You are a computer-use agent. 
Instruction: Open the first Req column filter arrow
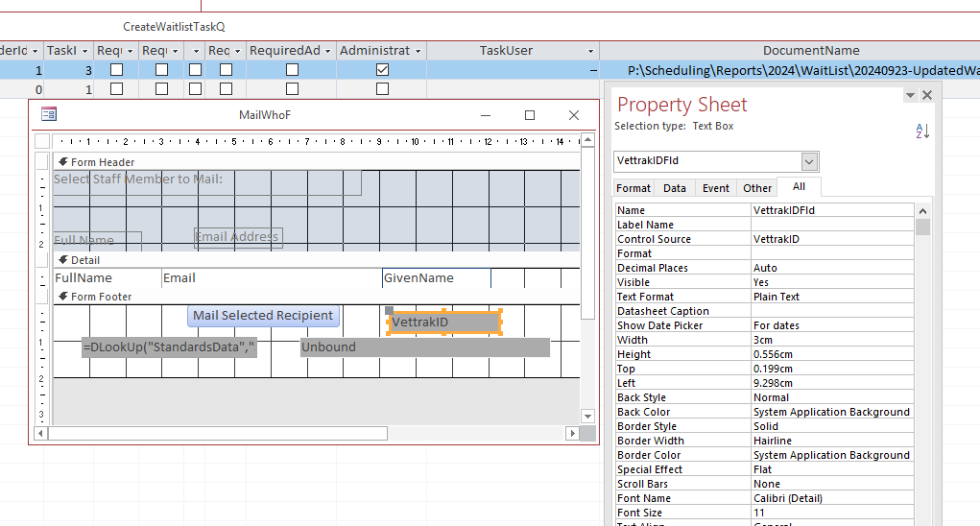pos(130,51)
